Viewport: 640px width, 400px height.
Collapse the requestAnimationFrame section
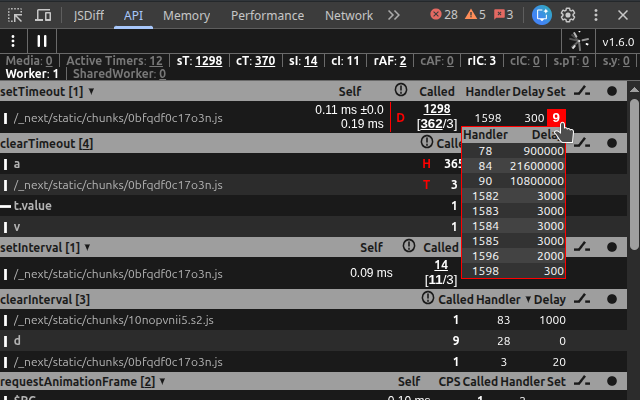tap(82, 382)
